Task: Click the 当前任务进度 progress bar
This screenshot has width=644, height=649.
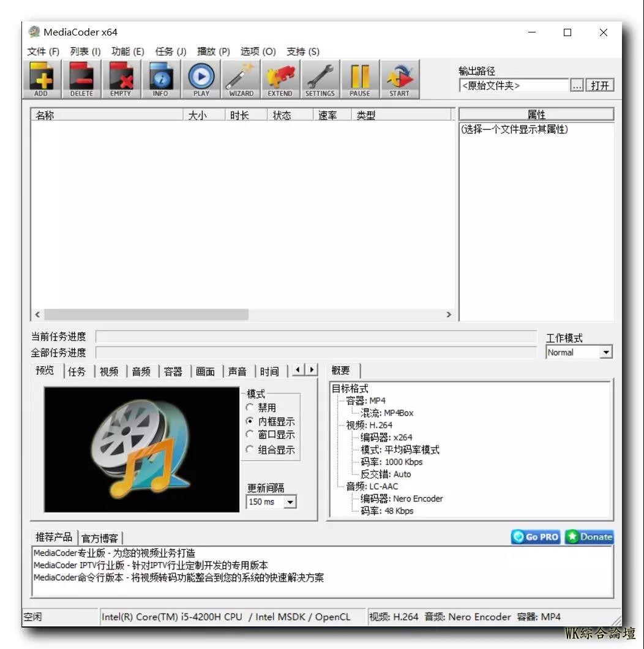Action: (316, 337)
